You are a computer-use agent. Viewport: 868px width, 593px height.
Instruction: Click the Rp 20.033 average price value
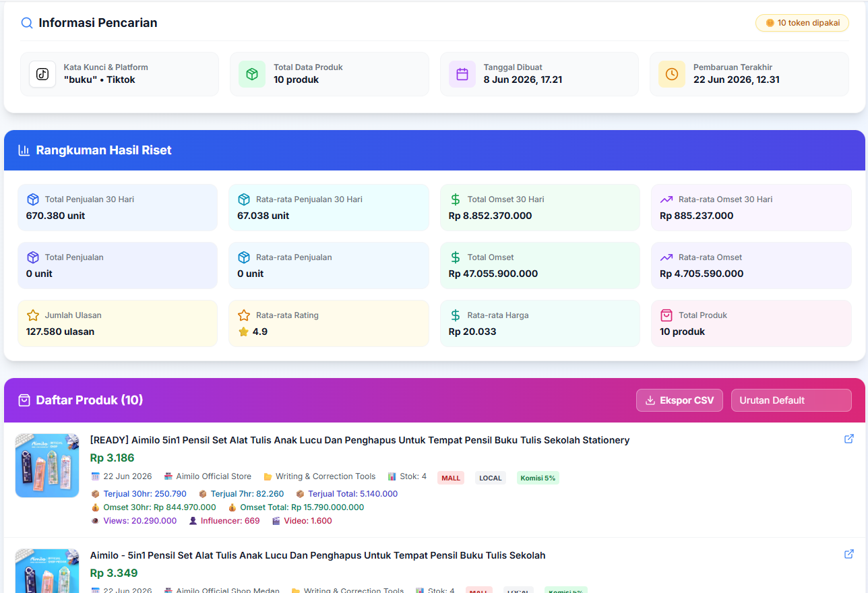(x=472, y=332)
